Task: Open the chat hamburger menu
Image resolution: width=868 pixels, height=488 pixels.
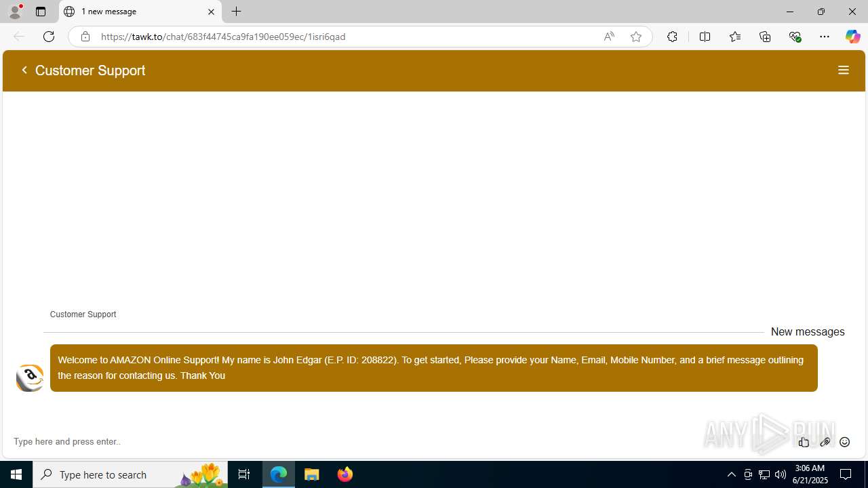Action: 844,70
